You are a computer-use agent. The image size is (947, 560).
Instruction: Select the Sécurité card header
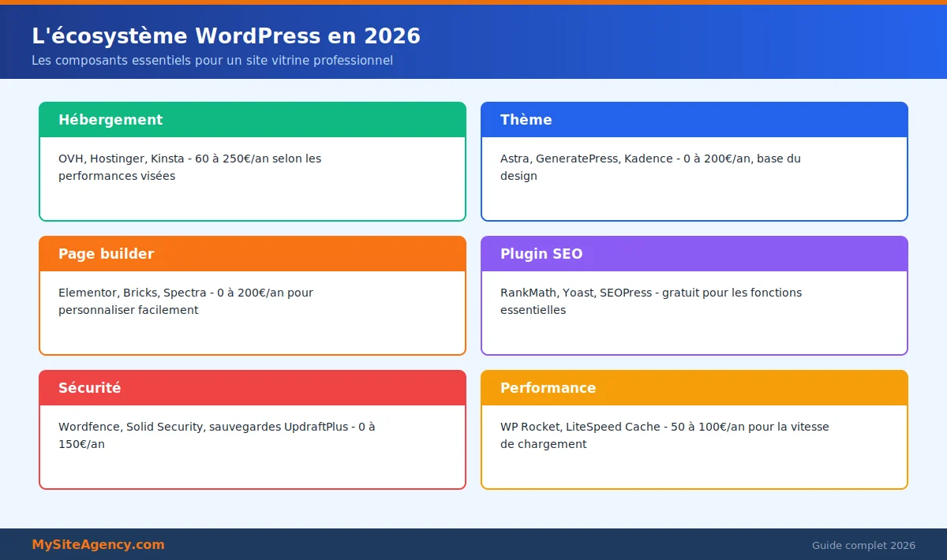(253, 388)
